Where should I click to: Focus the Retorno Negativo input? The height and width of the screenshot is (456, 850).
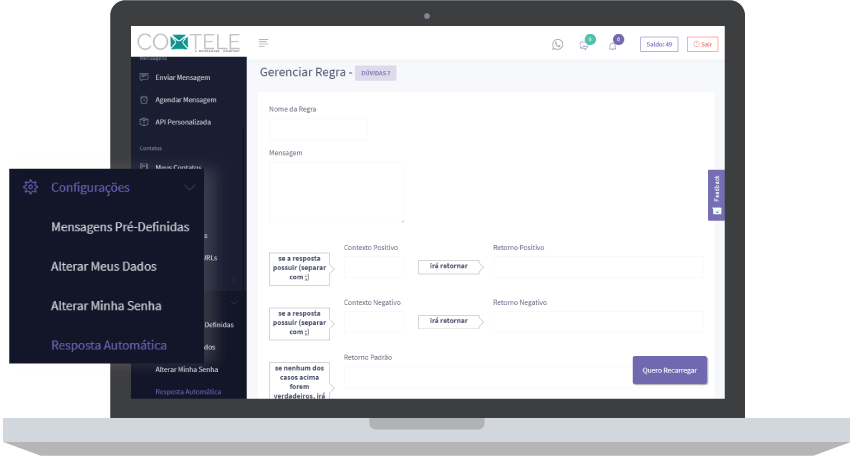click(x=598, y=322)
